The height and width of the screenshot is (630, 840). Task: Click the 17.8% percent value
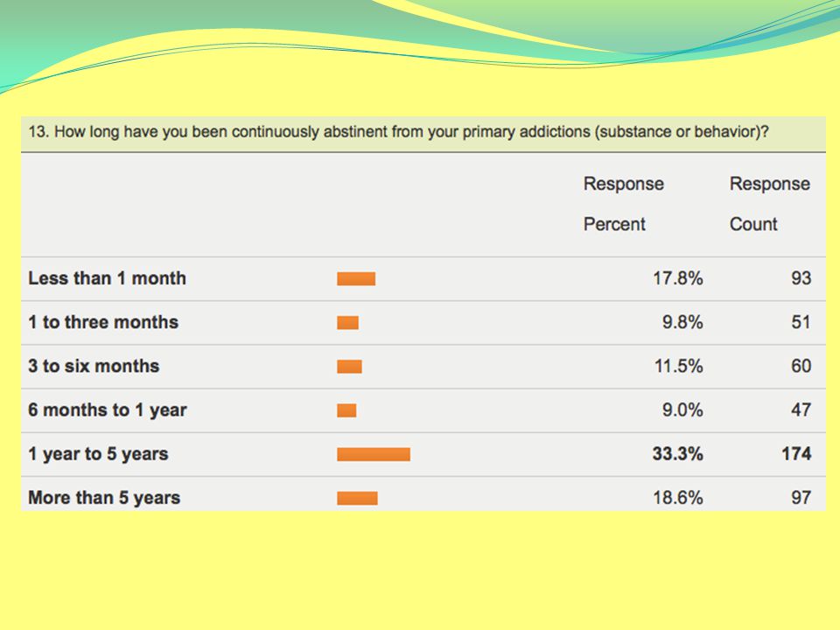click(x=677, y=278)
